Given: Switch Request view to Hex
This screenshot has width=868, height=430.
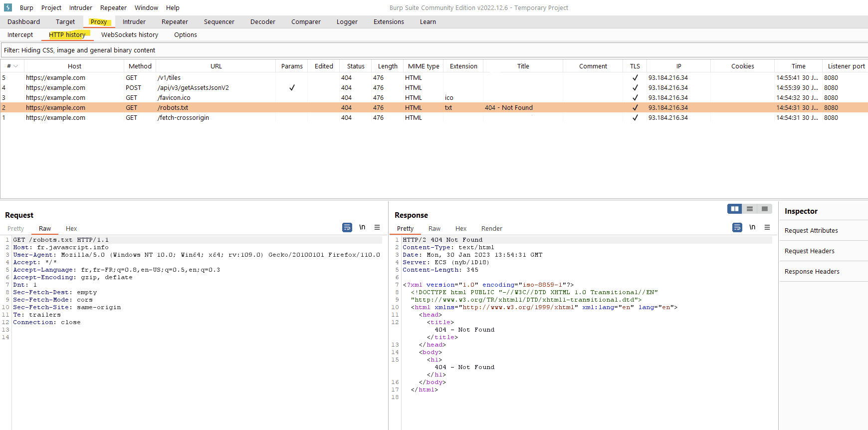Looking at the screenshot, I should [x=71, y=229].
